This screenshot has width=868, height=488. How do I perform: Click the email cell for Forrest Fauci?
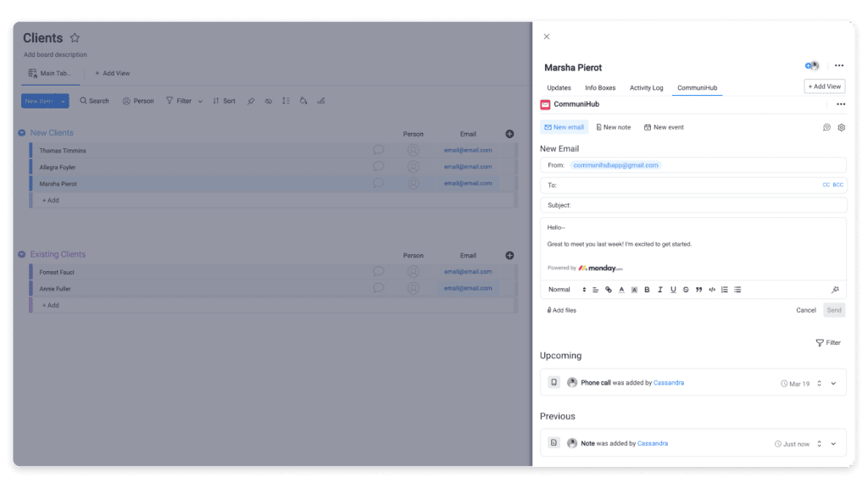coord(468,272)
